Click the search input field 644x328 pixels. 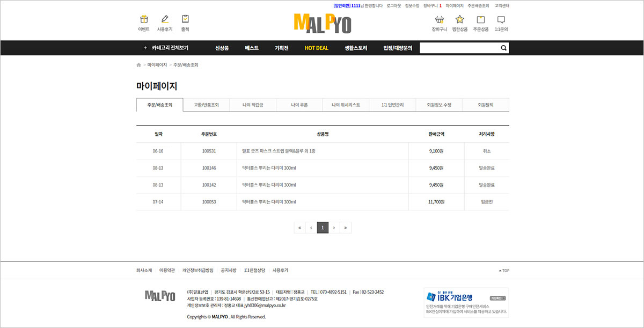pyautogui.click(x=459, y=48)
